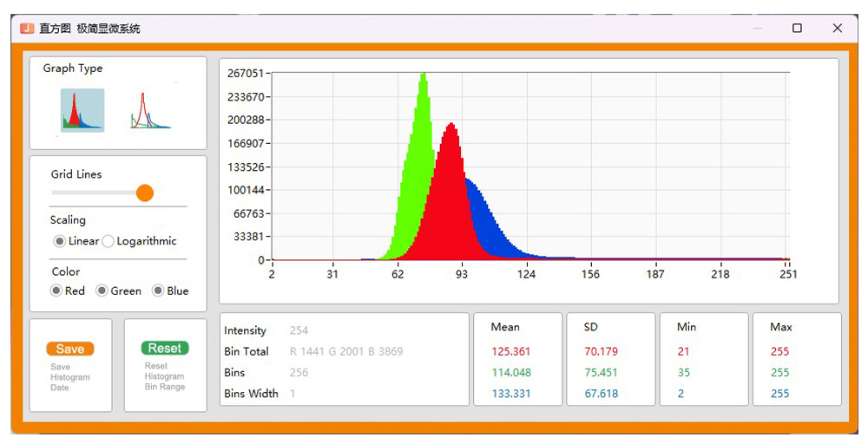Maximize the histogram window

797,28
